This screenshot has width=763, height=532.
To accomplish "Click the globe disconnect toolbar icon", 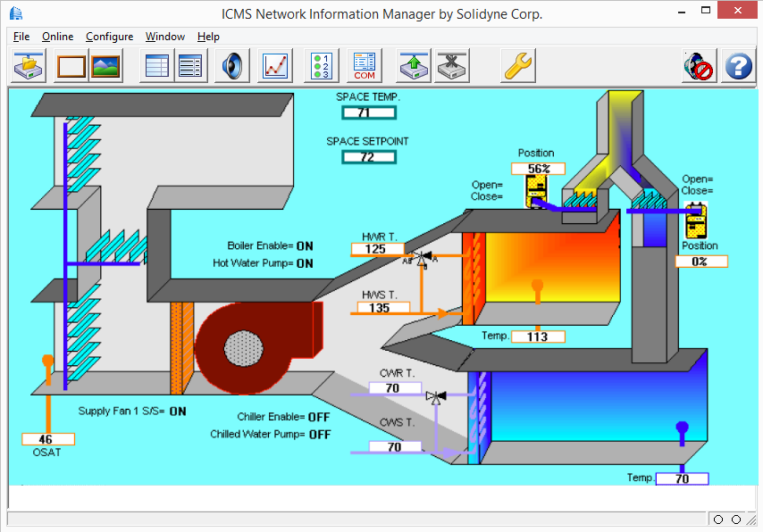I will [x=699, y=65].
